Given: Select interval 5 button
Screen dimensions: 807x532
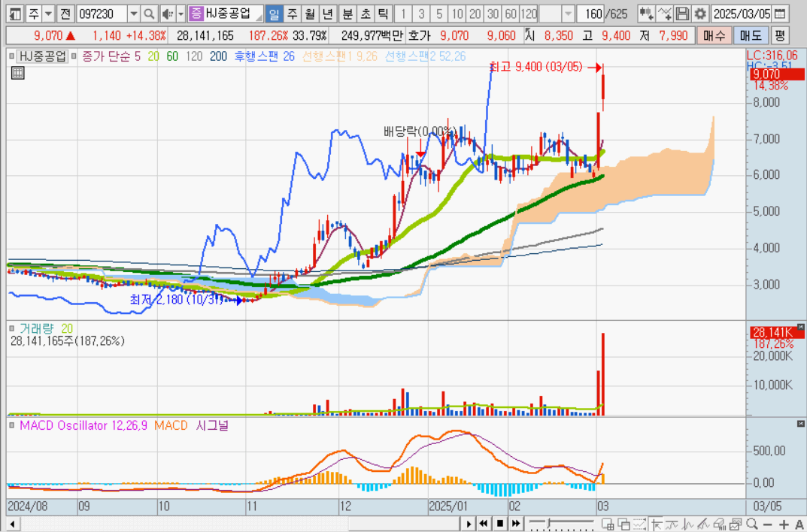Looking at the screenshot, I should pyautogui.click(x=439, y=14).
